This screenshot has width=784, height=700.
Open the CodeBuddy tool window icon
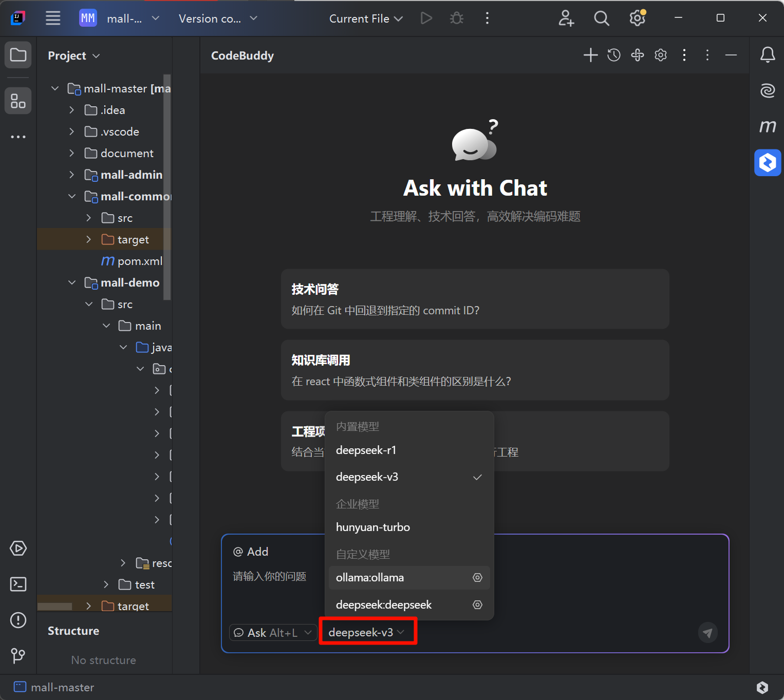768,163
